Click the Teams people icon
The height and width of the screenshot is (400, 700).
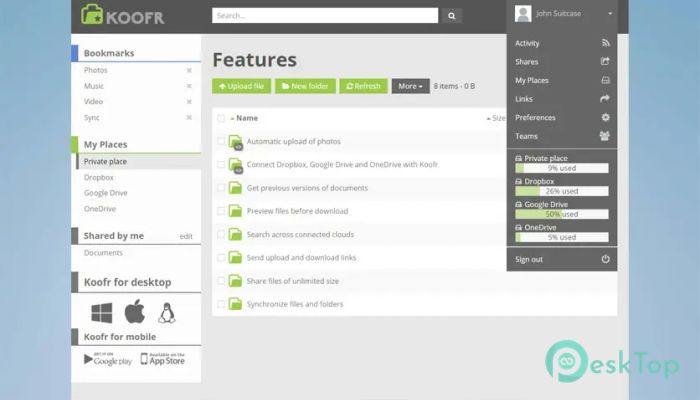tap(605, 136)
